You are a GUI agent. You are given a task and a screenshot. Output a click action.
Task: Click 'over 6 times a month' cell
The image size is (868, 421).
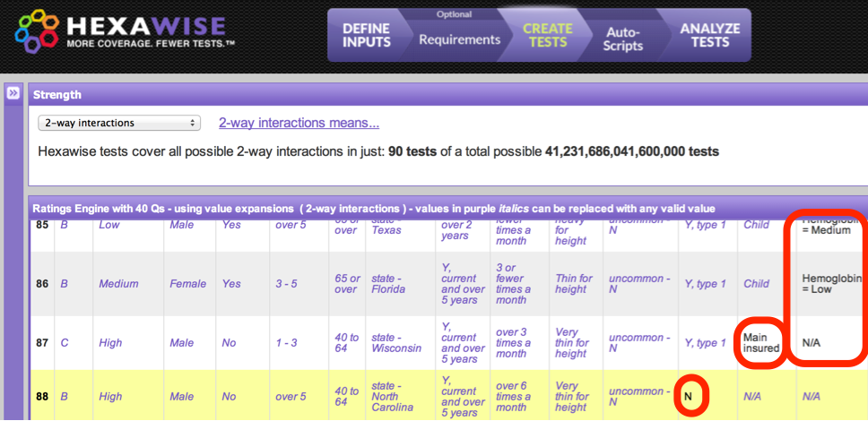coord(511,397)
